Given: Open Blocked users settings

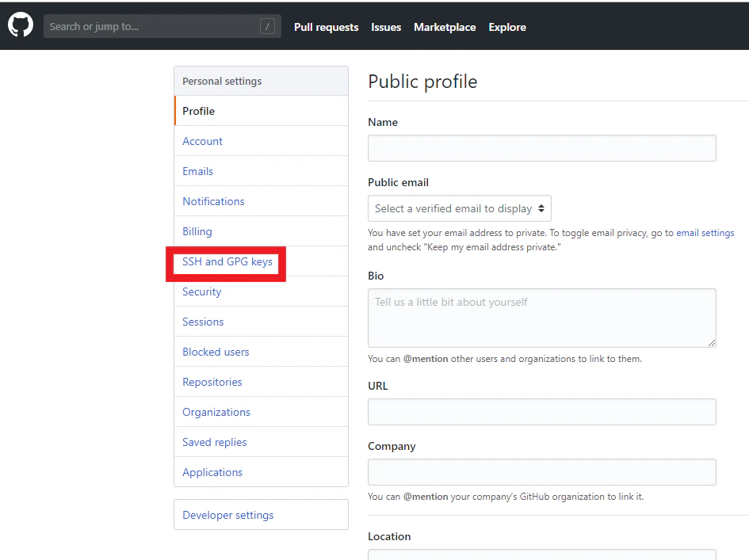Looking at the screenshot, I should 262,352.
